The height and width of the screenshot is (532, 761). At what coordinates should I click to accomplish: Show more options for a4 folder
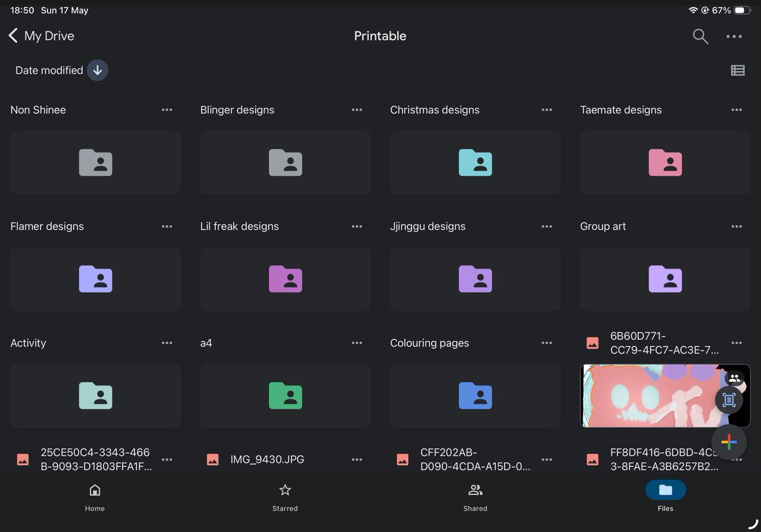click(x=357, y=343)
